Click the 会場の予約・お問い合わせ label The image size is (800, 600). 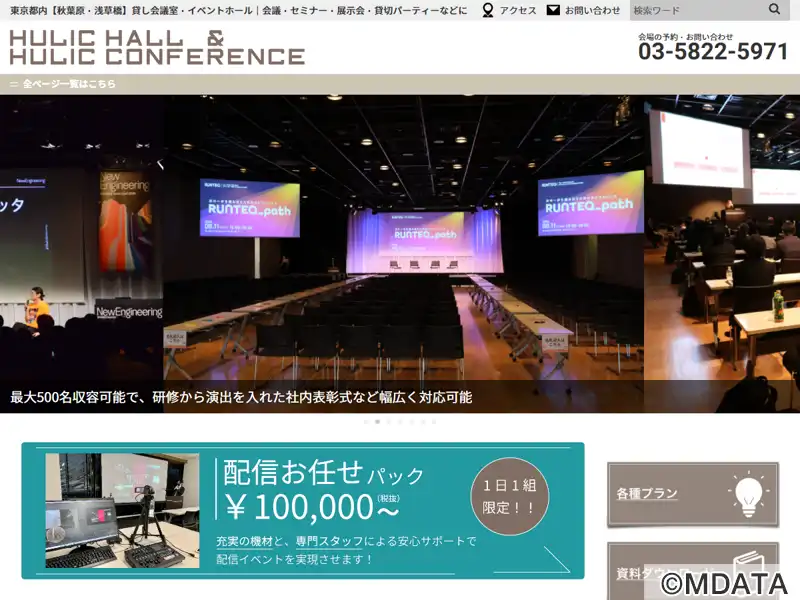pos(685,37)
